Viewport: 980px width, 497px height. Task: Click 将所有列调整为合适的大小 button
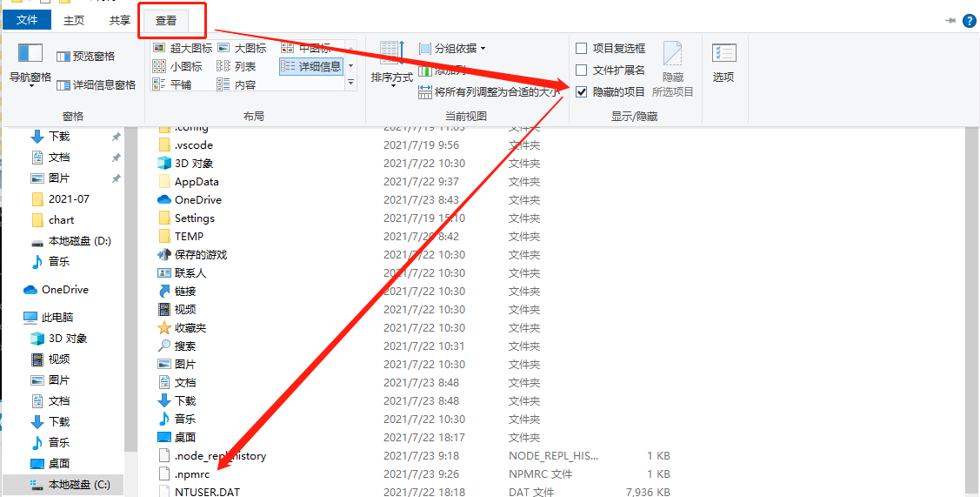pyautogui.click(x=490, y=92)
